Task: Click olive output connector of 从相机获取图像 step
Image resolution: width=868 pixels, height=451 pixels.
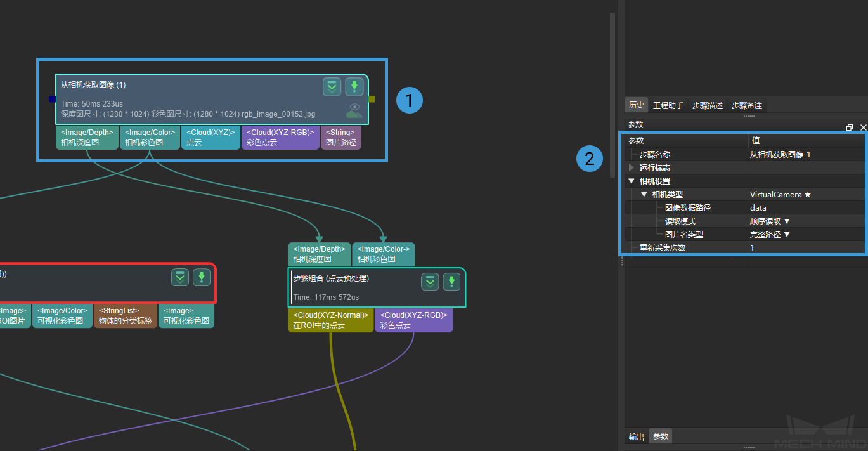Action: (x=372, y=99)
